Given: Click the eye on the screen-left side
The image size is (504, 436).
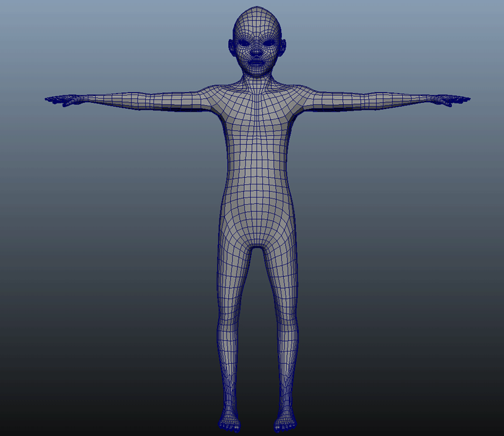Looking at the screenshot, I should (x=244, y=43).
